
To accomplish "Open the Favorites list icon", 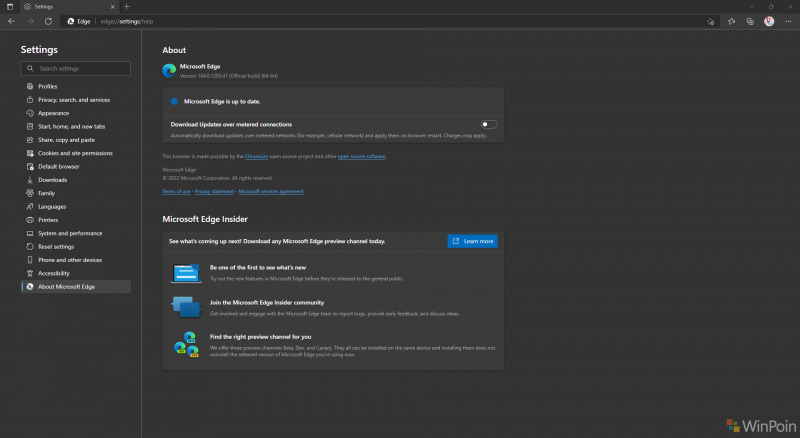I will click(731, 21).
